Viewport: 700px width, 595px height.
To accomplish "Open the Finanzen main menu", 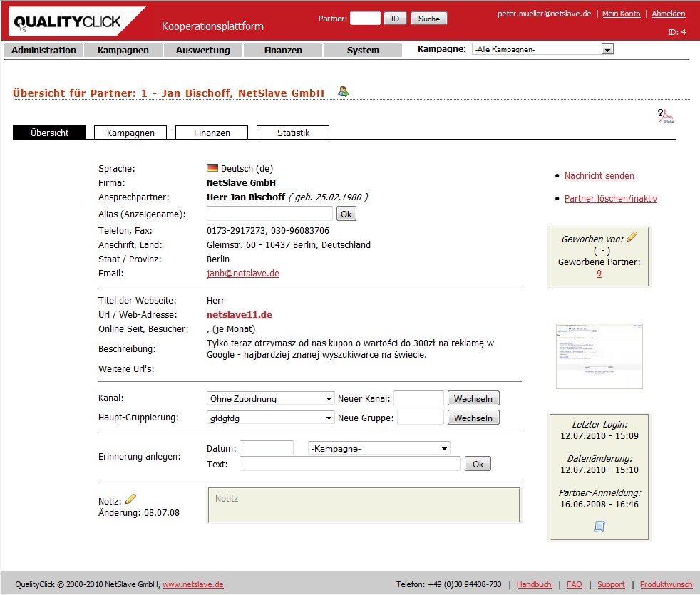I will click(283, 51).
